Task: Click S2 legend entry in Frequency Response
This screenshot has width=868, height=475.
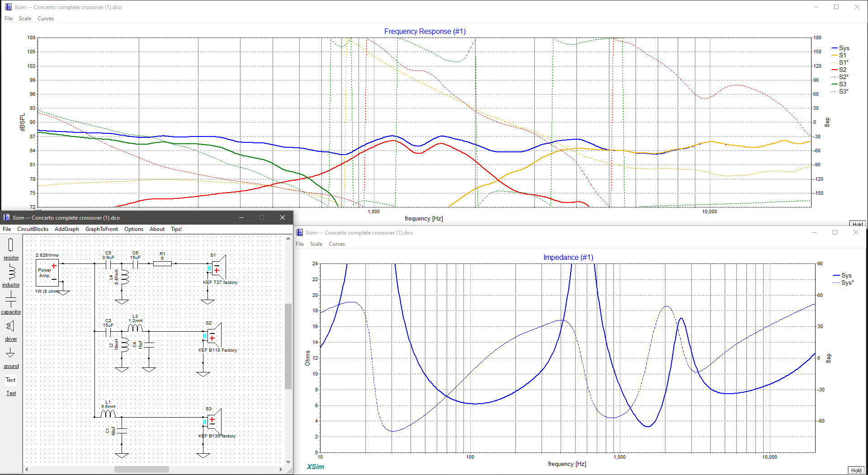Action: [x=839, y=70]
